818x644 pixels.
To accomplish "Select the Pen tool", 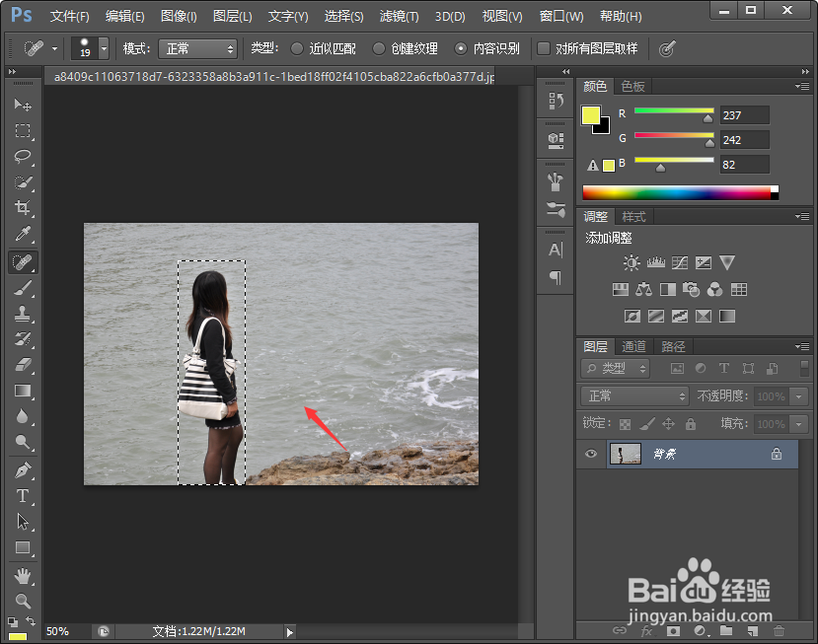I will coord(23,469).
